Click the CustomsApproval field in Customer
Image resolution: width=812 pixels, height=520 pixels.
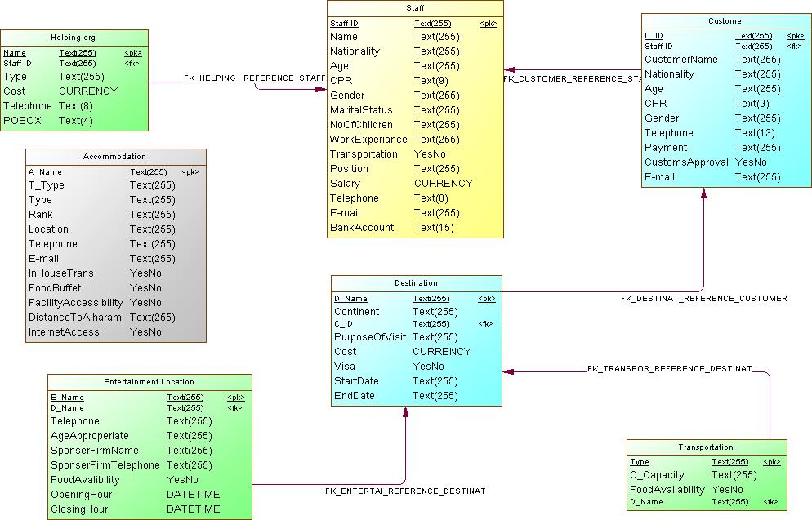686,162
